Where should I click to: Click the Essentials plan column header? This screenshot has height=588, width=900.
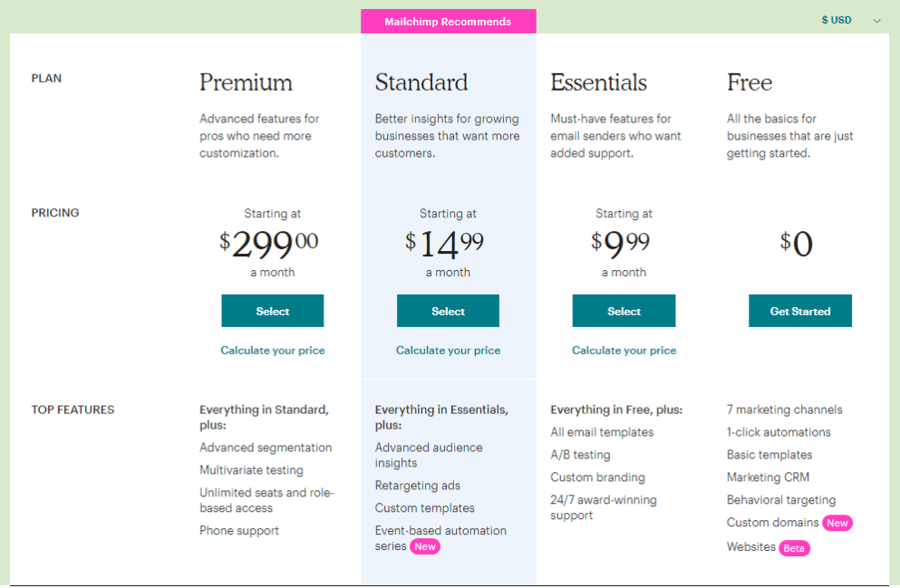pyautogui.click(x=598, y=82)
